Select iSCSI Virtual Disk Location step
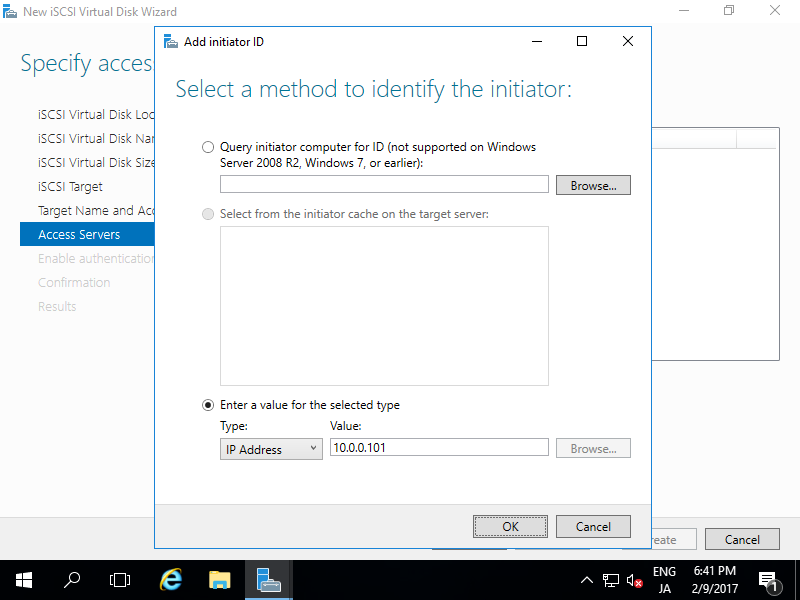Screen dimensions: 800x600 tap(96, 114)
